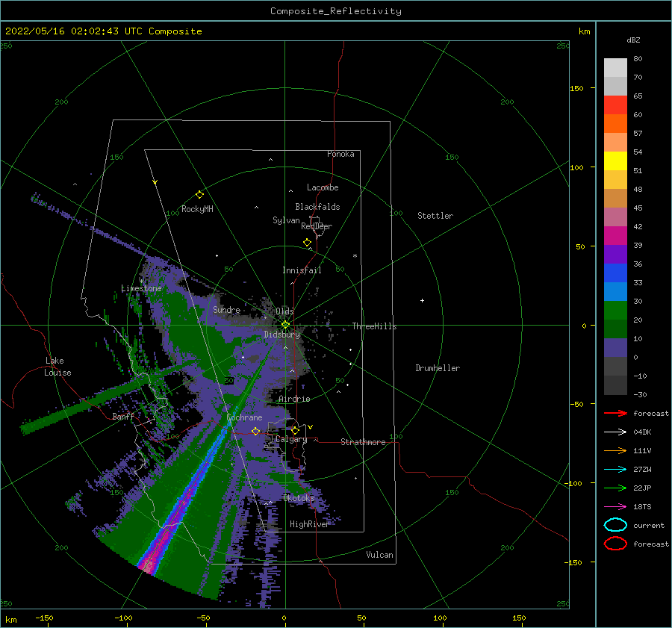Click the Didsbury label

pos(281,335)
